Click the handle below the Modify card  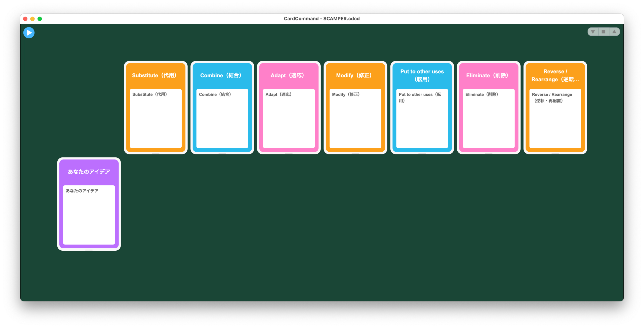(355, 153)
